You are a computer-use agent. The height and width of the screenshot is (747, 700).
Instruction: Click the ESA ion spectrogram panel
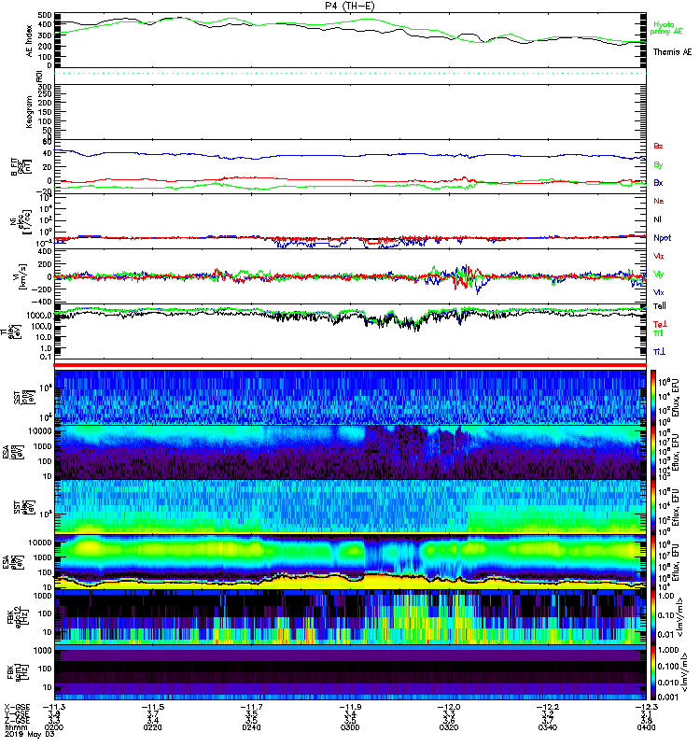coord(350,453)
